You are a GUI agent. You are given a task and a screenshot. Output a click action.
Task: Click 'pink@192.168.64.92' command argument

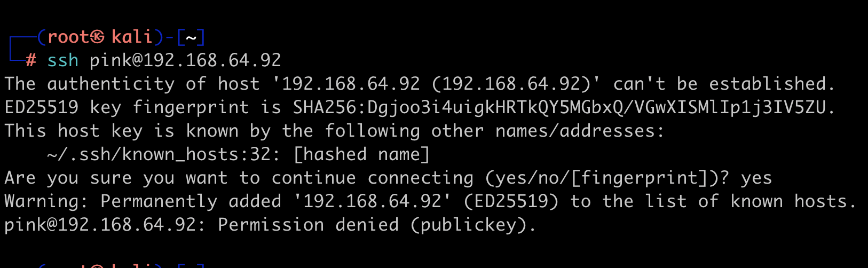click(185, 60)
